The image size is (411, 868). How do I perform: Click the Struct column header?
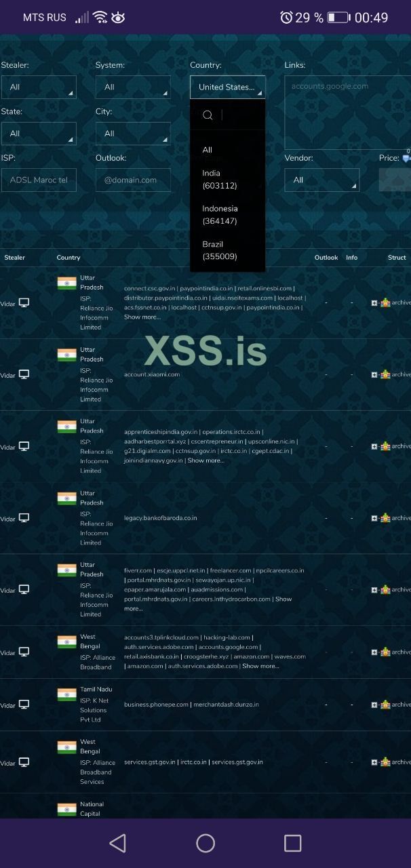[x=397, y=258]
